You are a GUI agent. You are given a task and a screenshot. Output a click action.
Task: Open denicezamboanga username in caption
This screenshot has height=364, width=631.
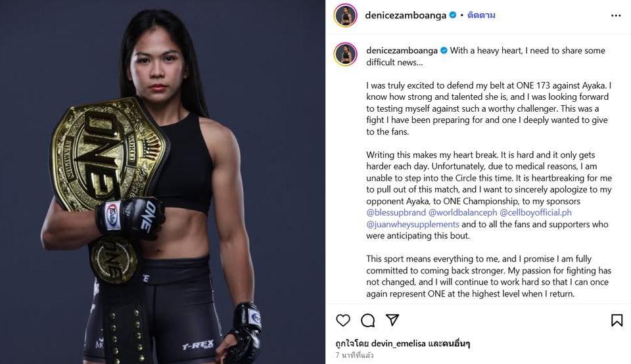402,51
